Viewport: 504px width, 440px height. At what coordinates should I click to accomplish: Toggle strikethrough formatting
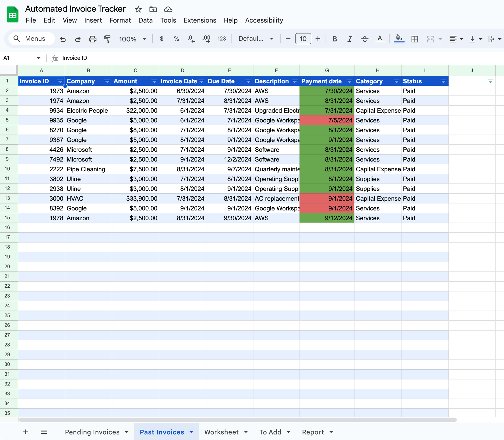tap(364, 39)
